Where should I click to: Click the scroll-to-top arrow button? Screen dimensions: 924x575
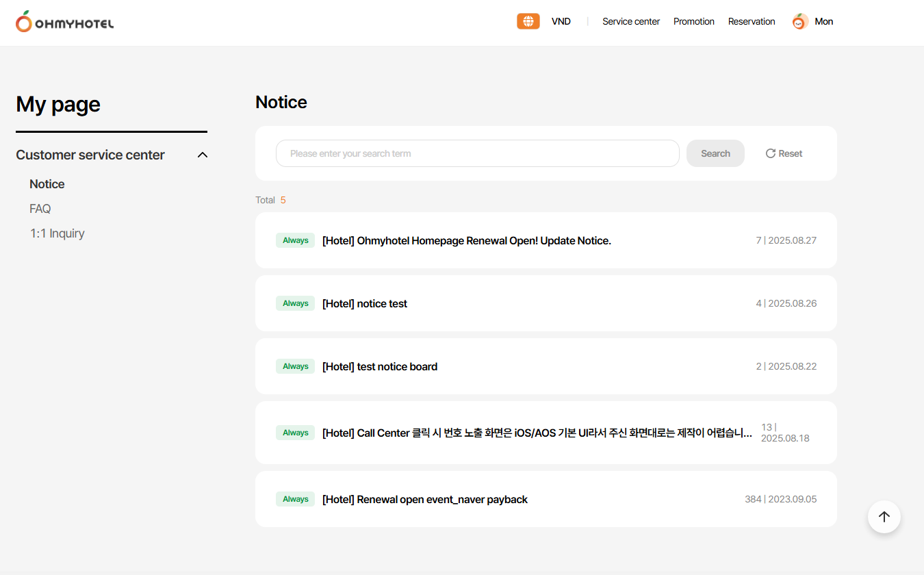point(884,517)
